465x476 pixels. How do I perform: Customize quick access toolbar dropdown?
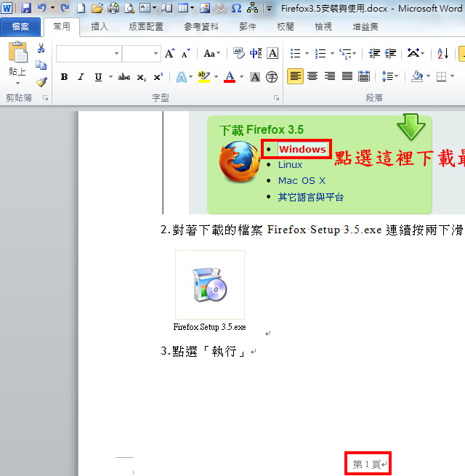(269, 9)
